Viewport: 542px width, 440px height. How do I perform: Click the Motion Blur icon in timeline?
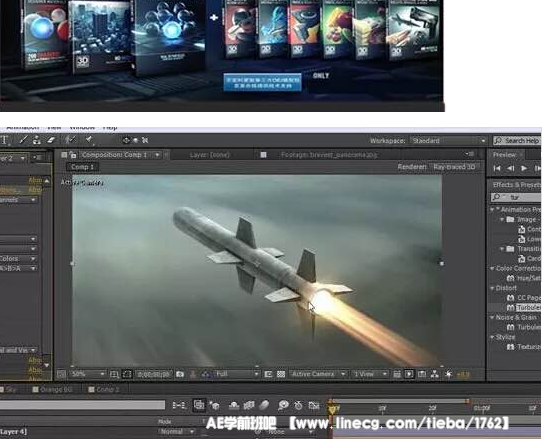point(264,405)
